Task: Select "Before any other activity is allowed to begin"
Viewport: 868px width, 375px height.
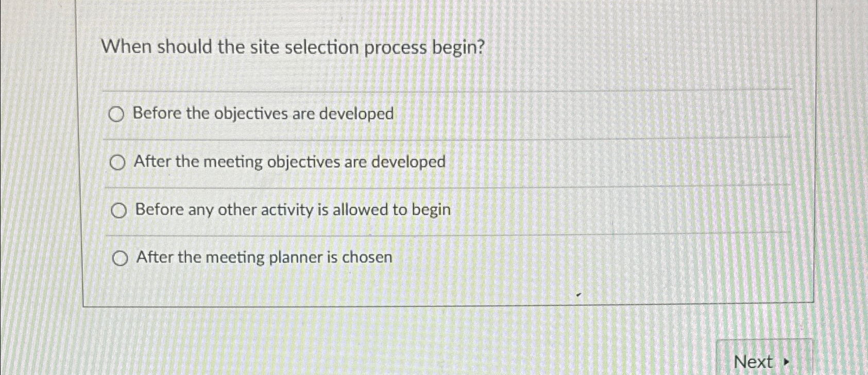Action: coord(120,210)
